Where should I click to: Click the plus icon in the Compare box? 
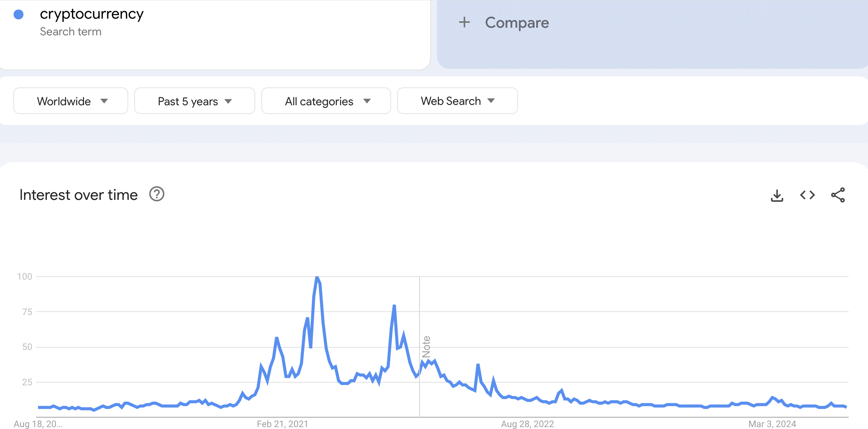(465, 22)
